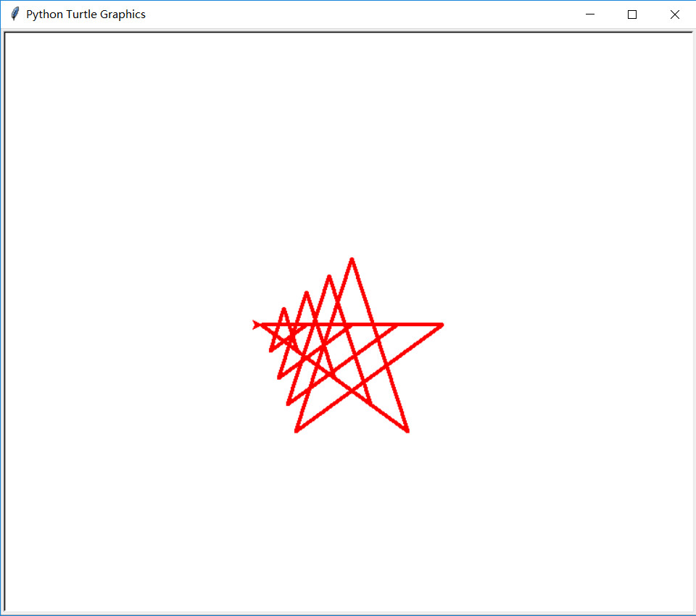Maximize the Python Turtle Graphics window
Viewport: 696px width, 616px height.
(632, 14)
